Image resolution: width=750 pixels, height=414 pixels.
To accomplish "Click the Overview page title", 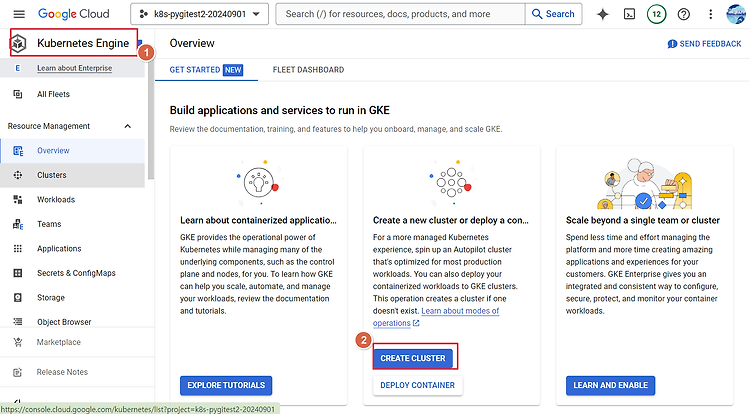I will pos(192,44).
